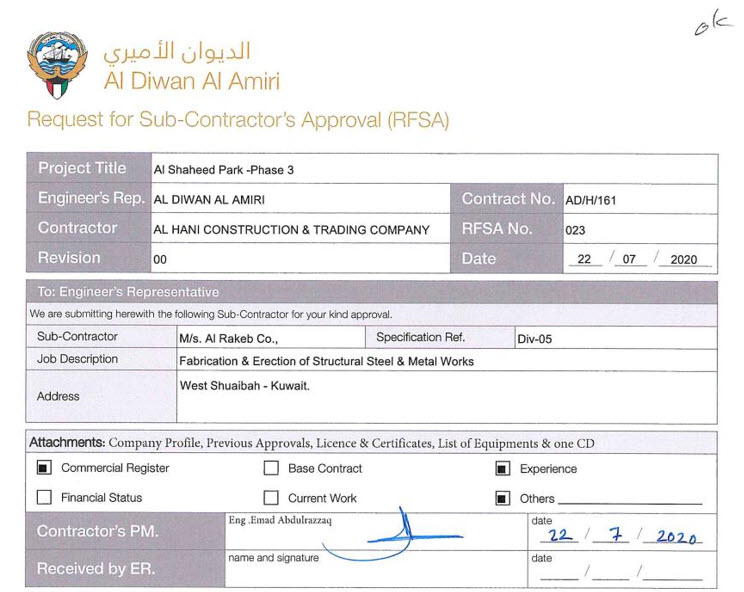Click contractor name AL HANI CONSTRUCTION & TRADING COMPANY
The image size is (744, 592).
pos(291,230)
